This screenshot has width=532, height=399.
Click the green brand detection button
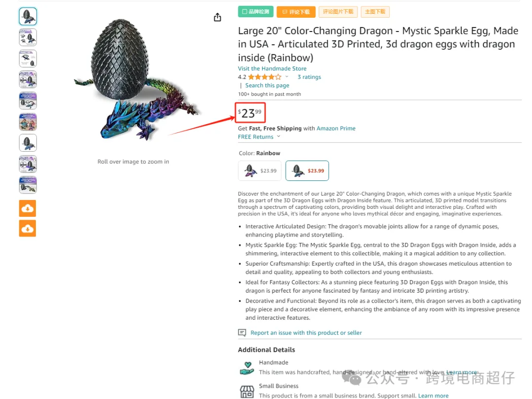pyautogui.click(x=256, y=12)
